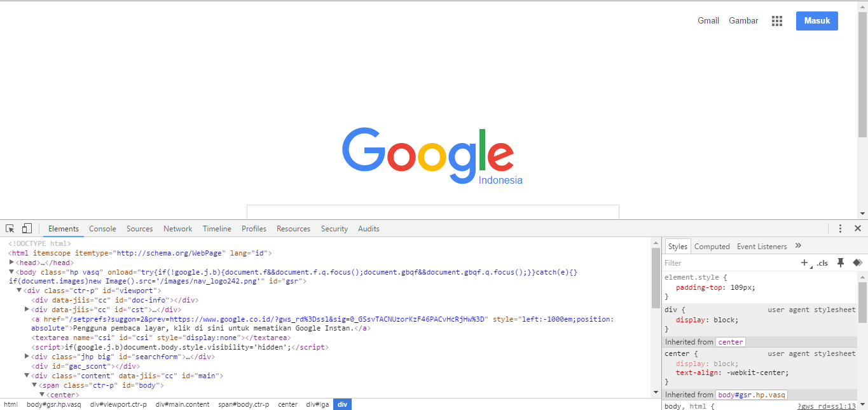Activate the inspect element picker icon
868x410 pixels.
tap(10, 229)
